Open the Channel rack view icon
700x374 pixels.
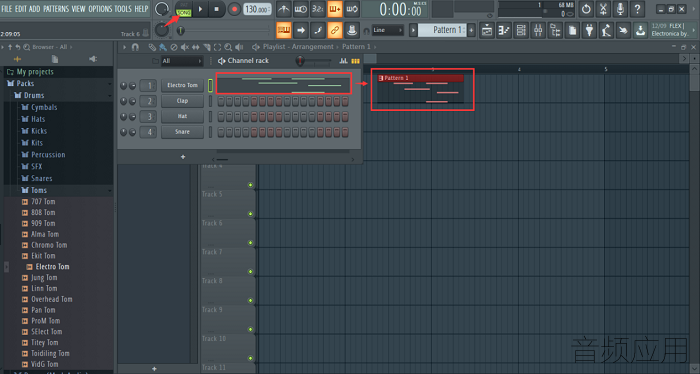(521, 30)
